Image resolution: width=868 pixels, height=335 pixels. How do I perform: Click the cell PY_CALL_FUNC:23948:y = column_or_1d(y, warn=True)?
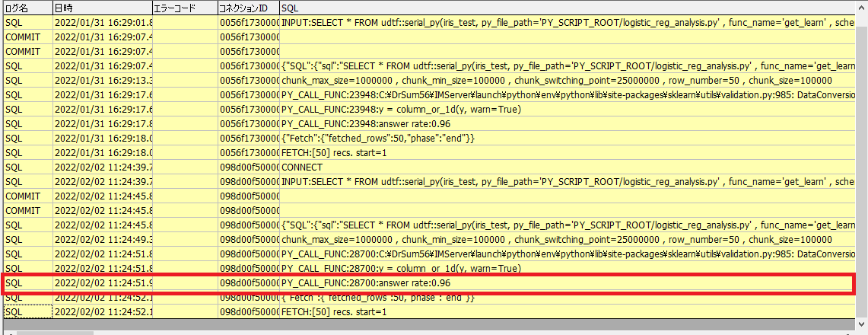(x=568, y=110)
